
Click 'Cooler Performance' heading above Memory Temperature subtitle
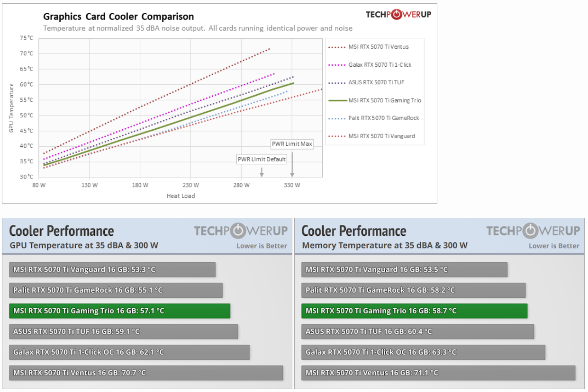tap(354, 231)
